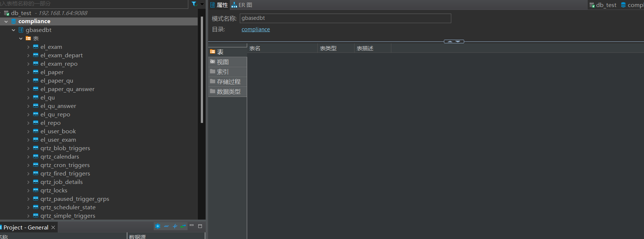644x239 pixels.
Task: Click the navigator vertical scrollbar thumb
Action: tap(202, 69)
